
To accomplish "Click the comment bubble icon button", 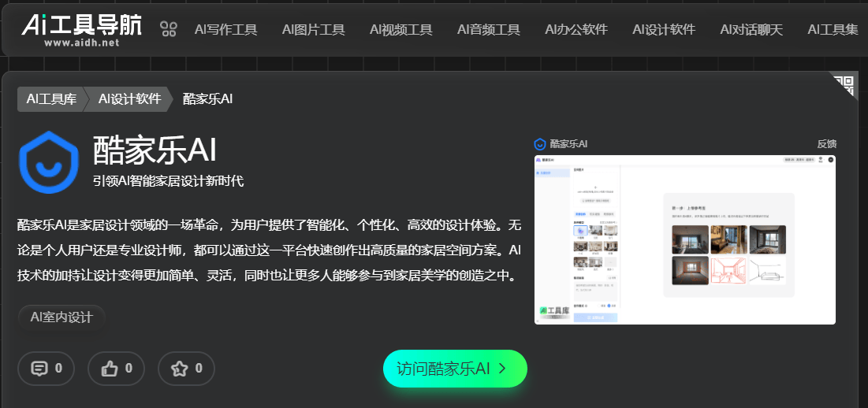I will click(46, 368).
